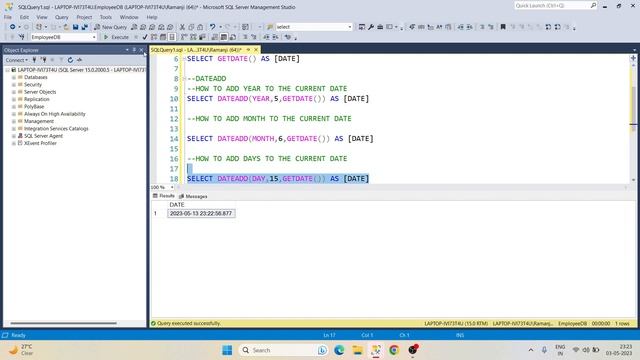Select the Replication tree item
640x360 pixels.
tap(36, 99)
